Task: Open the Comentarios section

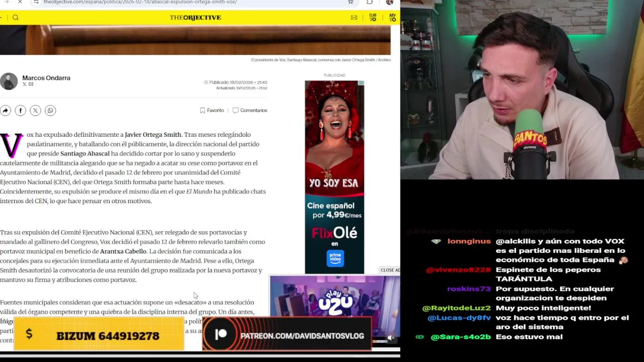Action: click(x=250, y=111)
